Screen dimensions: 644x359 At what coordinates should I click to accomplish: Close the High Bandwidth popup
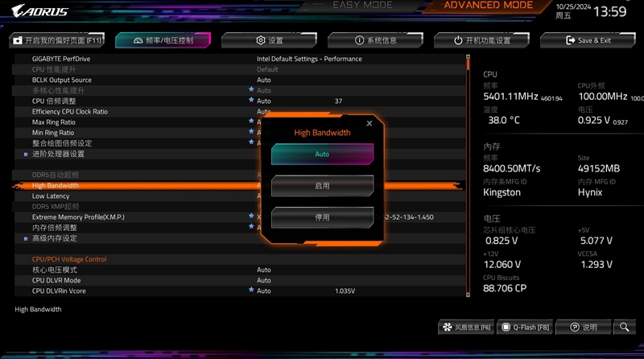point(369,123)
